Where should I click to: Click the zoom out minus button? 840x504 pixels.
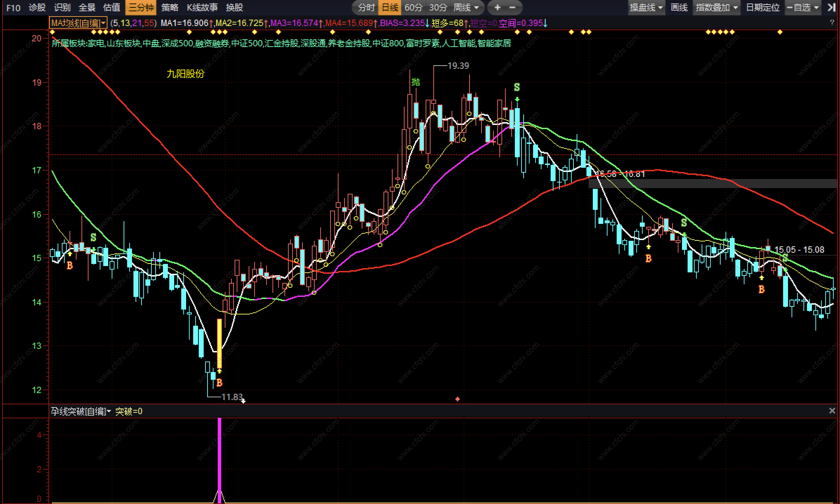click(512, 7)
